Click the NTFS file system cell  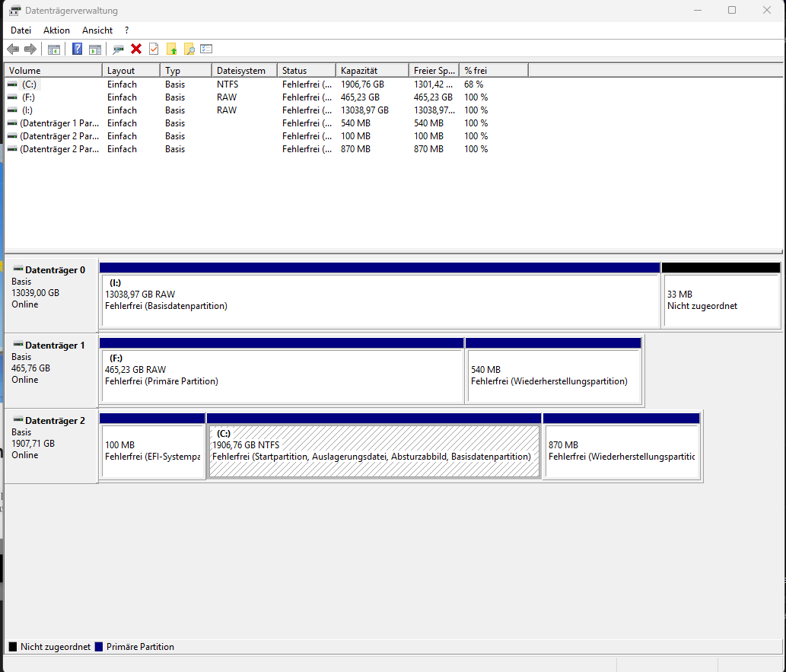point(228,84)
